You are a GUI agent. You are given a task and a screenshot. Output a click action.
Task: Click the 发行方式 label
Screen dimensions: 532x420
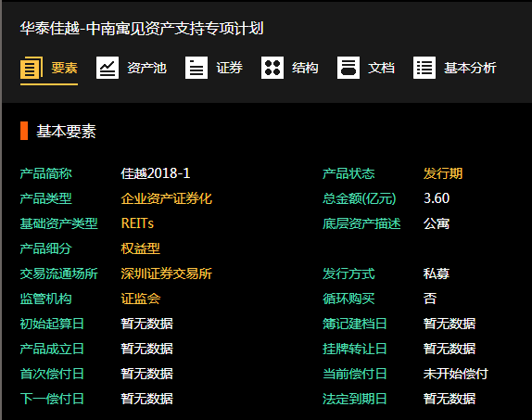(348, 274)
